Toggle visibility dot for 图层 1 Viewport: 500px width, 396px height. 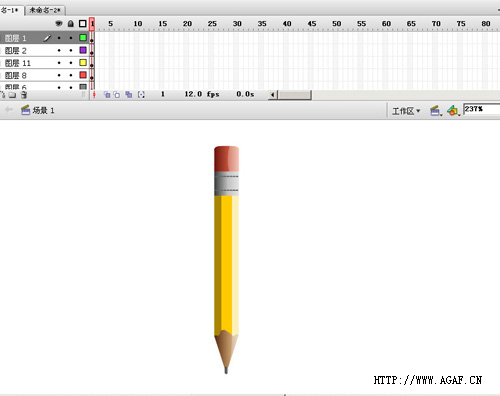point(59,38)
